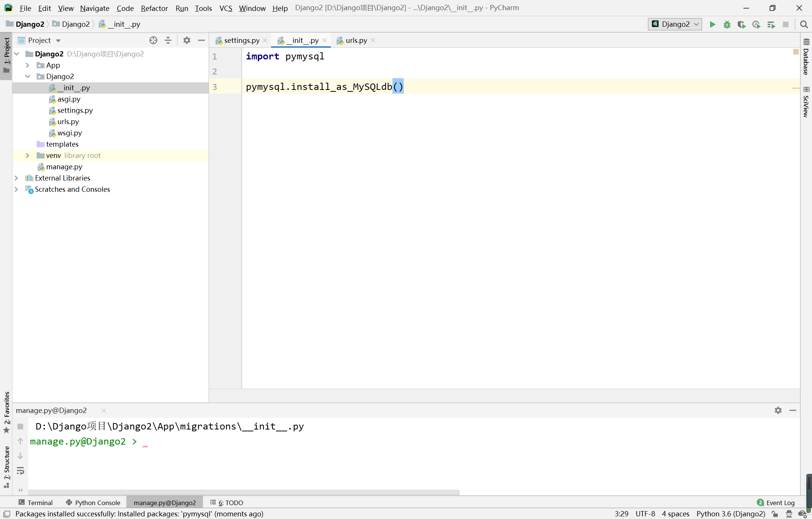The width and height of the screenshot is (812, 519).
Task: Click the console horizontal scrollbar
Action: 244,492
